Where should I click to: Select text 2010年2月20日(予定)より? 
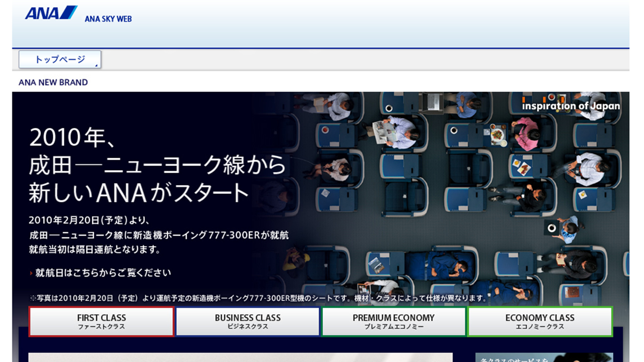point(89,220)
